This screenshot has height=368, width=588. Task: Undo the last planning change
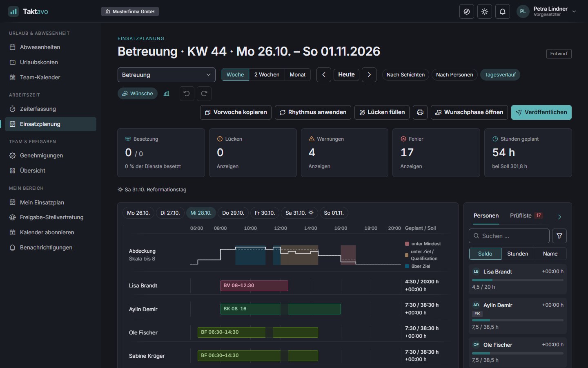187,94
